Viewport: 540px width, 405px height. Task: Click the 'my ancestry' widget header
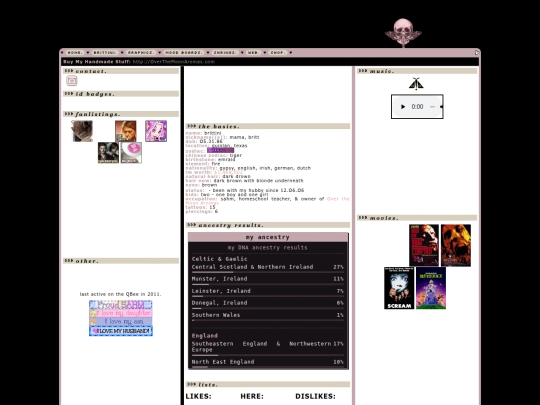(268, 237)
